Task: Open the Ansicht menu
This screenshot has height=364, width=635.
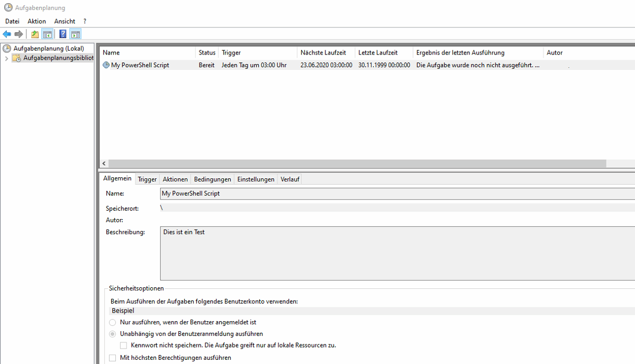Action: click(65, 21)
